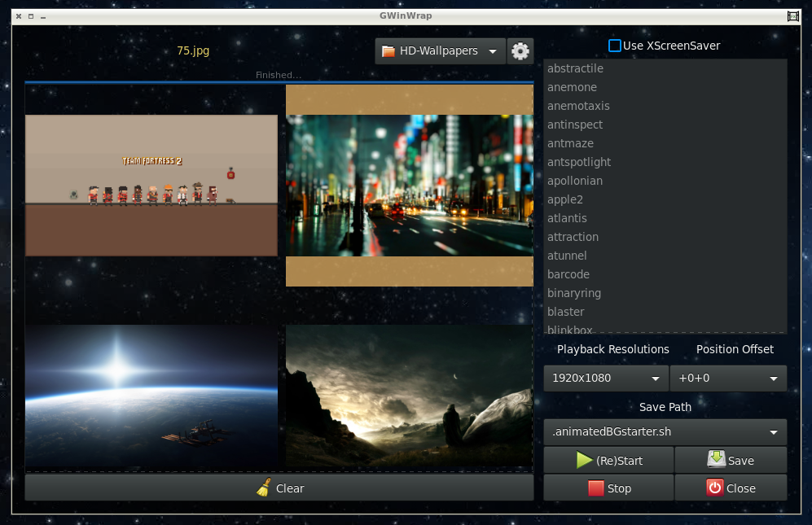
Task: Select the blurred city street wallpaper thumbnail
Action: click(x=409, y=186)
